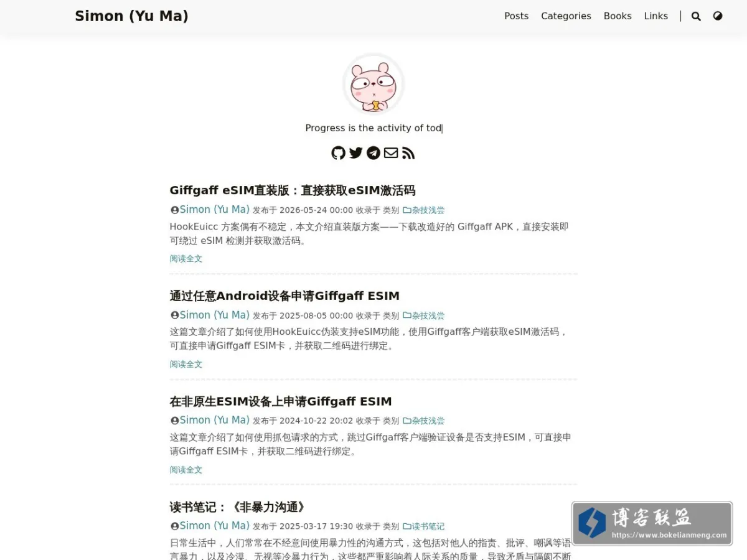
Task: Open 杂技浅尝 category on 2025-08-05 post
Action: (423, 315)
